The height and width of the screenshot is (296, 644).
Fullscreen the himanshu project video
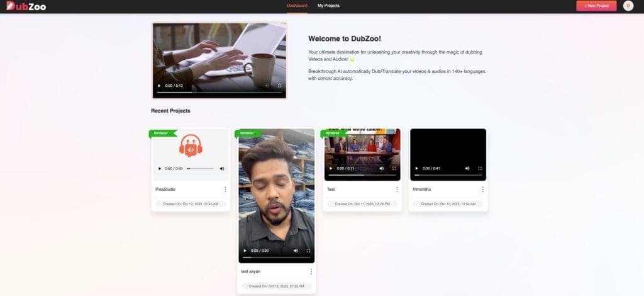(x=480, y=169)
